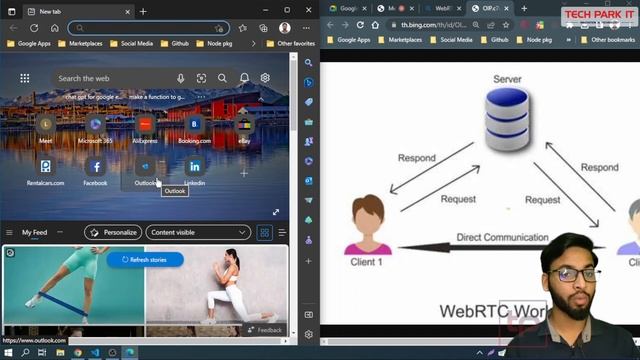Click the web search magnifier icon
The width and height of the screenshot is (640, 360).
(222, 78)
